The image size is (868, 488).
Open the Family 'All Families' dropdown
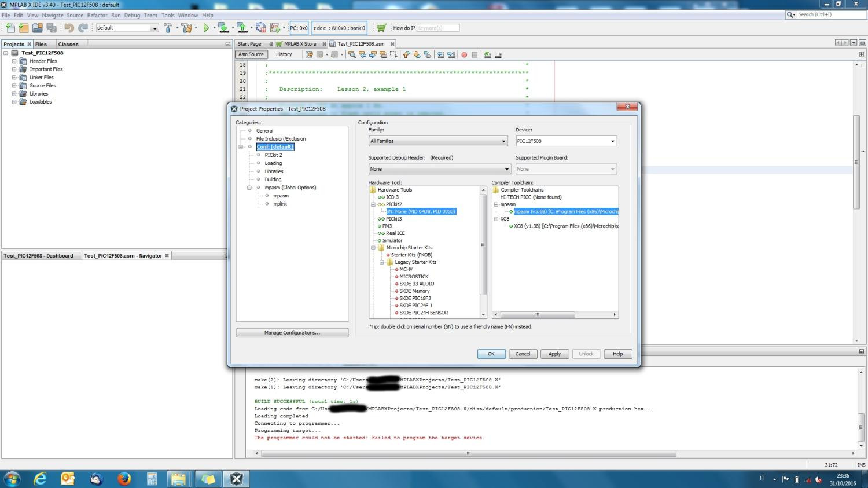[438, 141]
